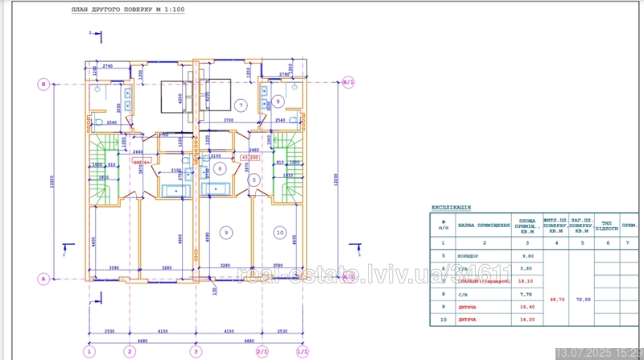Click room number 8 bathroom marker

tap(277, 101)
